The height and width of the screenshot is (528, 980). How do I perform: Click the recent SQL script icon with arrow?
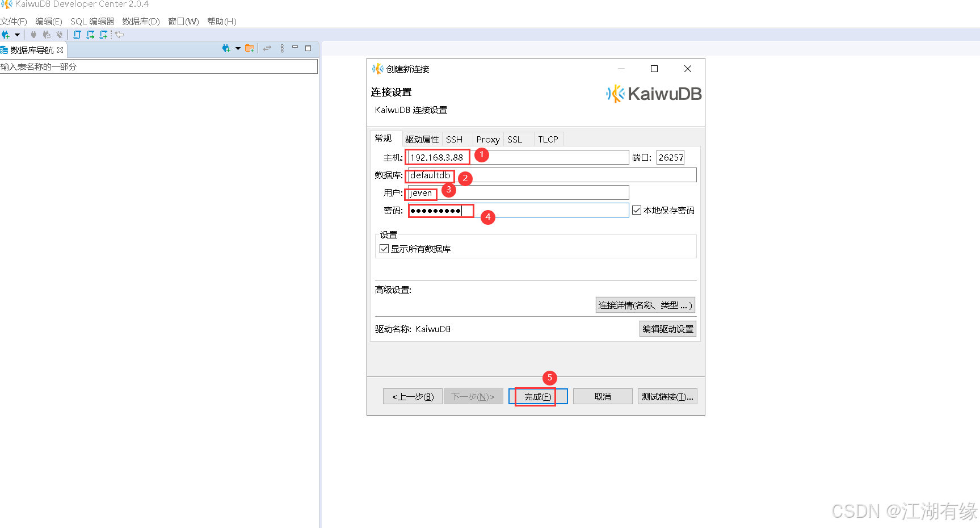pos(90,35)
